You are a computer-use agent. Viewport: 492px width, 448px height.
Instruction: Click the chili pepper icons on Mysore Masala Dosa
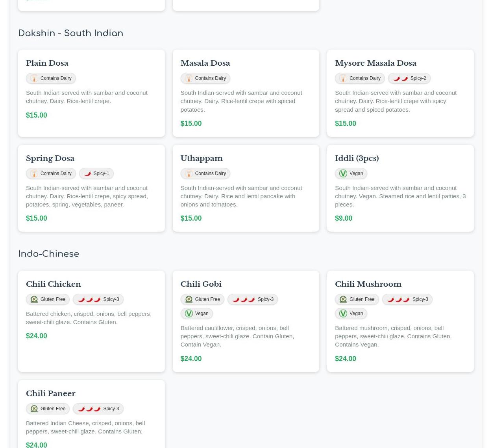400,78
